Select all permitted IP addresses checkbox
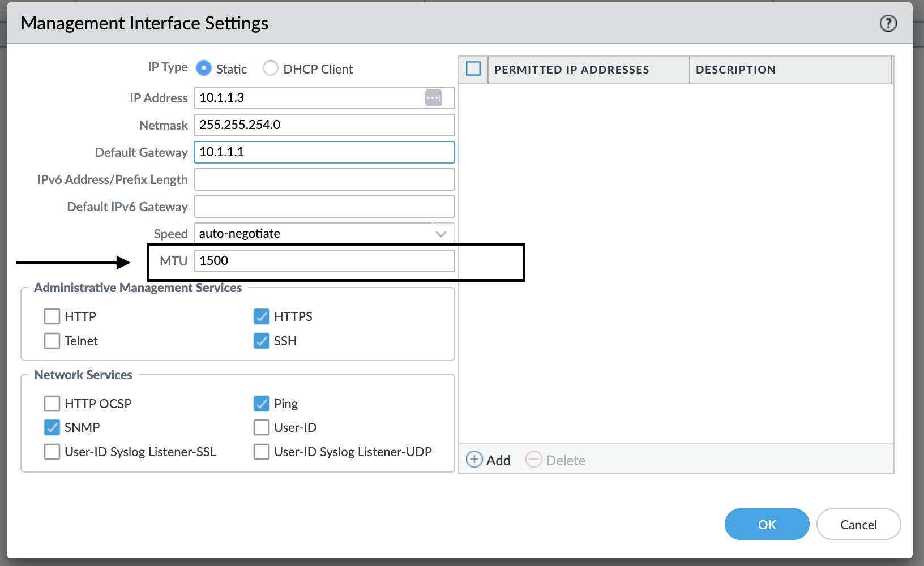The width and height of the screenshot is (924, 566). click(473, 69)
